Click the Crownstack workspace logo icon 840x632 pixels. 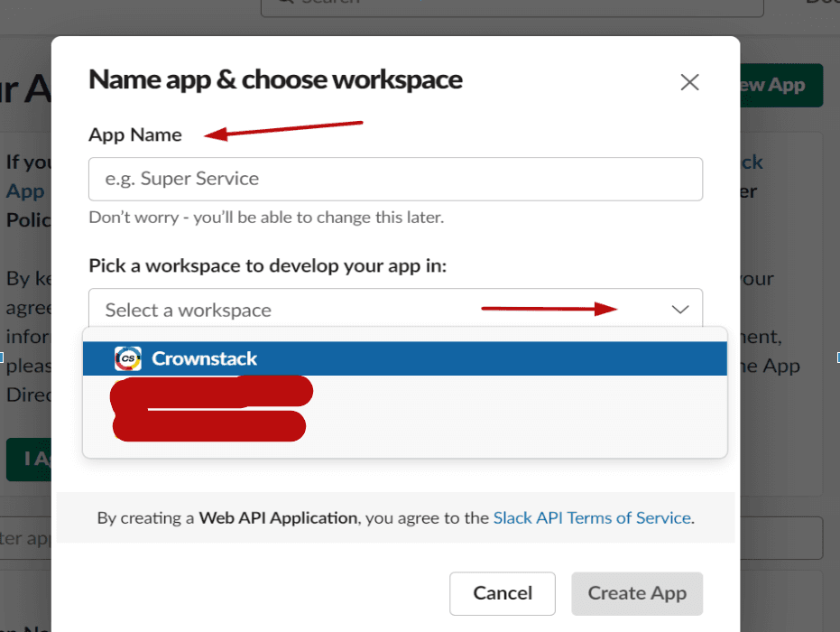coord(127,358)
